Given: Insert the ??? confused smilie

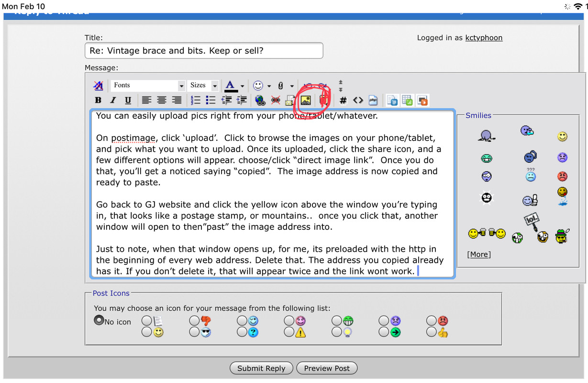Looking at the screenshot, I should click(x=530, y=174).
